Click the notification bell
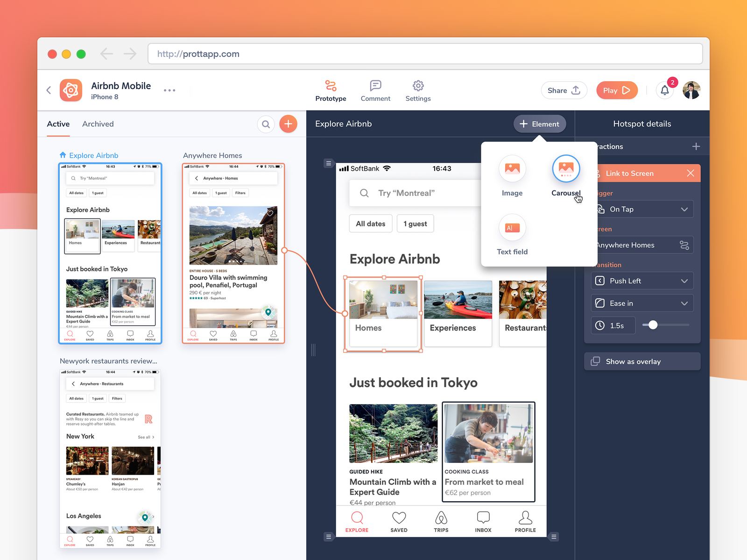Image resolution: width=747 pixels, height=560 pixels. tap(665, 90)
